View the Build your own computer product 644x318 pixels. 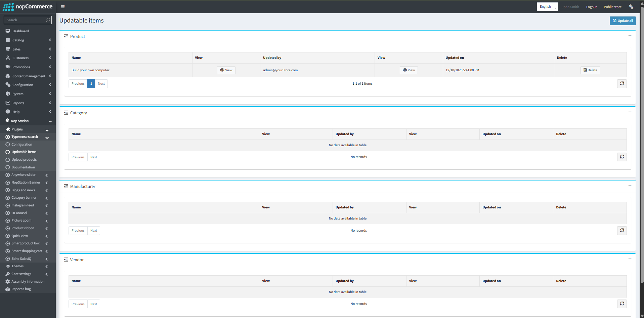(226, 70)
